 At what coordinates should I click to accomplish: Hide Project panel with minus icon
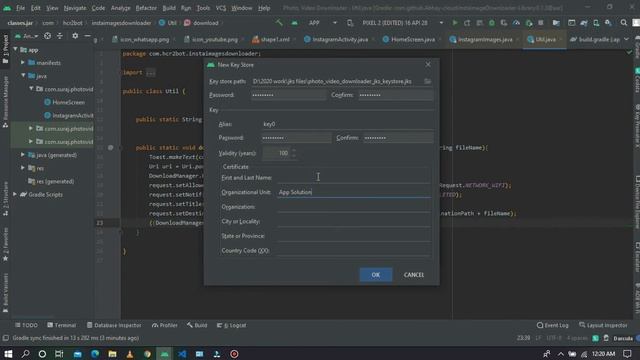tap(87, 36)
